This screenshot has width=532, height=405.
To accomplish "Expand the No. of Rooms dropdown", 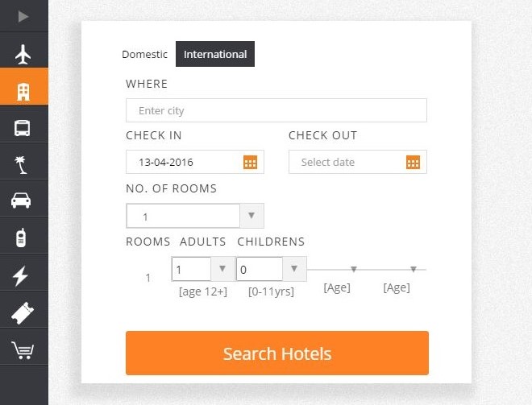I will (195, 216).
